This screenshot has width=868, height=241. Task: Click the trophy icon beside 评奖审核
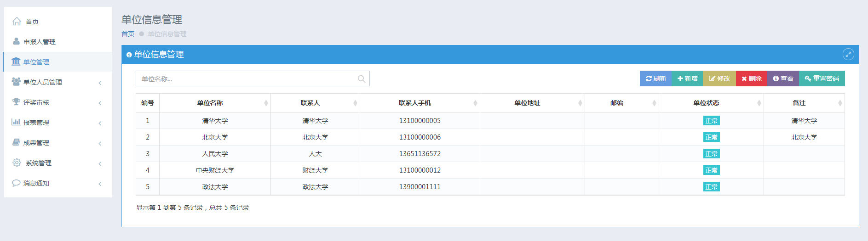coord(16,102)
